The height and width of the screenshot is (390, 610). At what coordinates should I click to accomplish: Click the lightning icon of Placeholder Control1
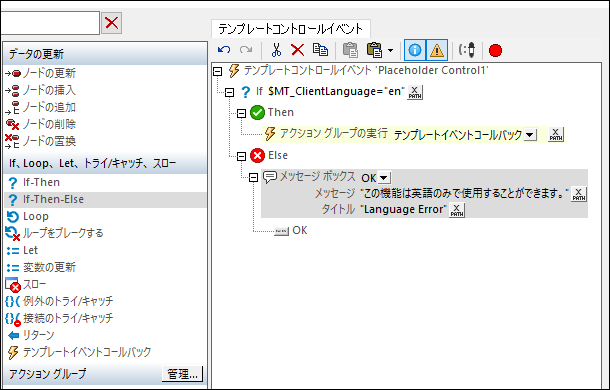click(234, 71)
